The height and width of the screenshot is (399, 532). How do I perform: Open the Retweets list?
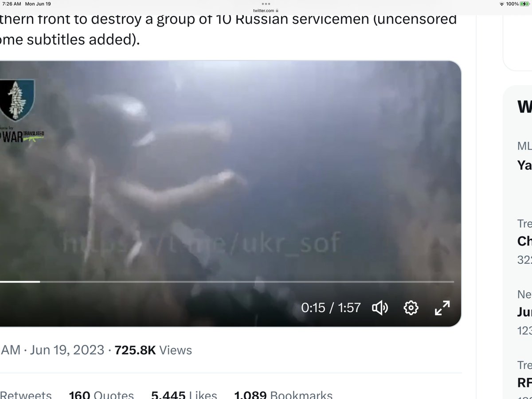tap(26, 395)
